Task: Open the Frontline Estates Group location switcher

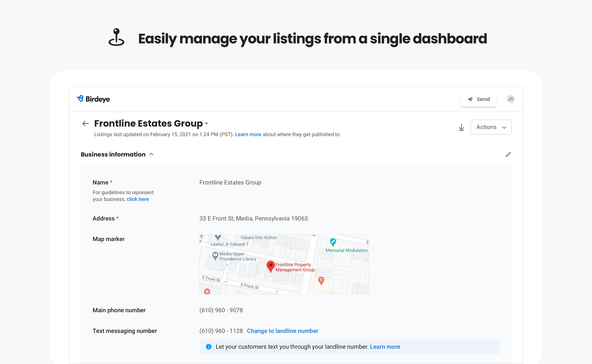Action: (x=206, y=123)
